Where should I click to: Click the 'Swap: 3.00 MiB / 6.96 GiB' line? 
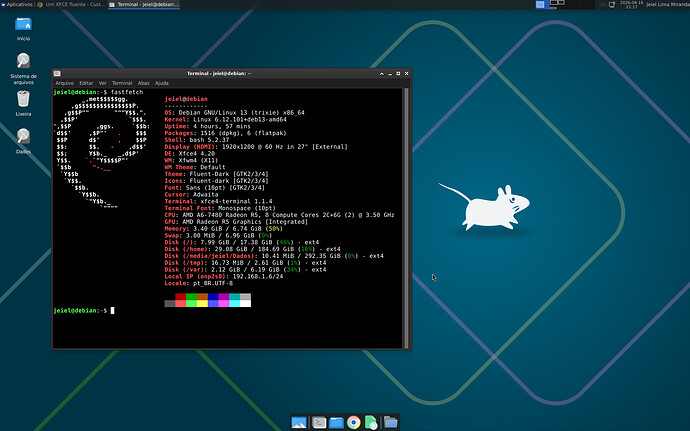(218, 236)
